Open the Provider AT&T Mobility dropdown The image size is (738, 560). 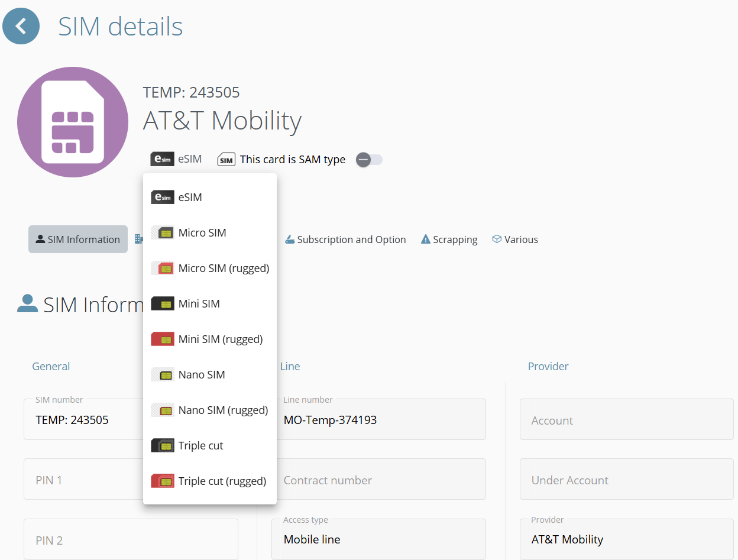pyautogui.click(x=626, y=539)
